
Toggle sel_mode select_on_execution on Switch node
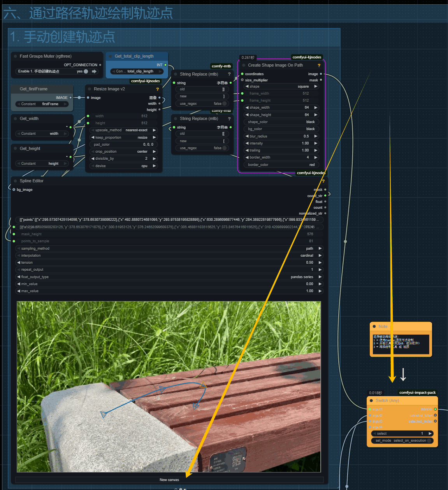click(429, 441)
